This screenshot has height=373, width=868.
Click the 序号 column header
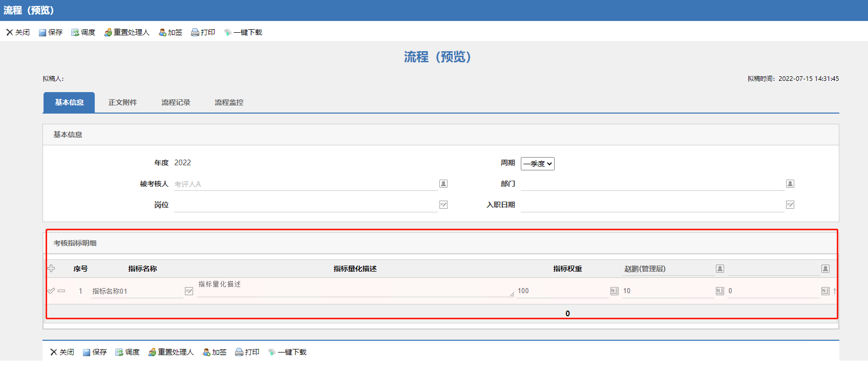[80, 269]
